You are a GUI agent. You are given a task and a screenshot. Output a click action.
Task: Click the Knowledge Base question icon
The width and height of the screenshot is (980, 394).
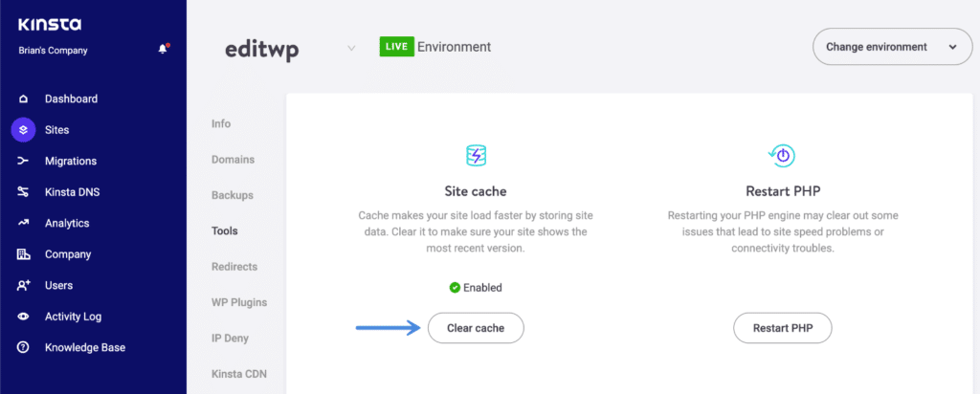(23, 348)
